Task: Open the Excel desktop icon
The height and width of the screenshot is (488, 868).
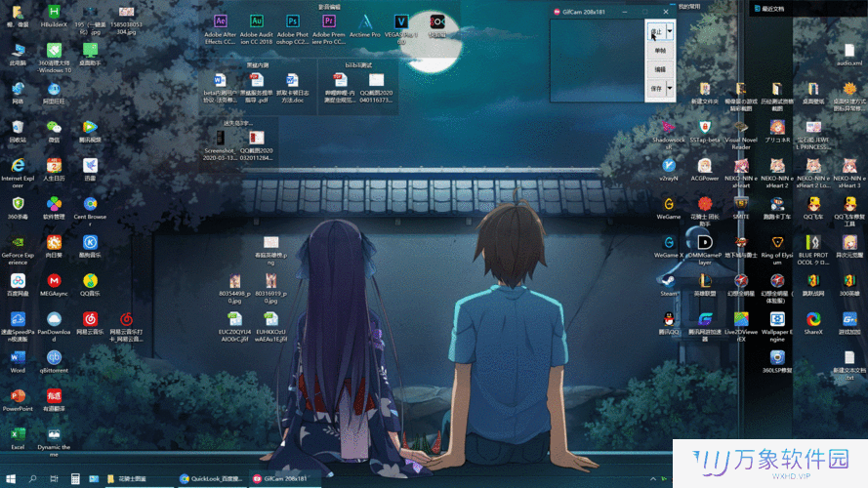Action: [x=18, y=439]
